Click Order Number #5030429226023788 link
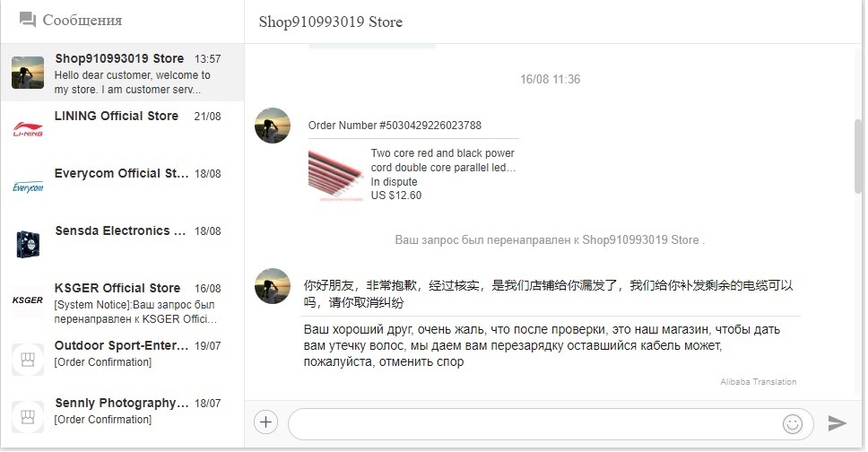The height and width of the screenshot is (452, 868). (x=395, y=126)
